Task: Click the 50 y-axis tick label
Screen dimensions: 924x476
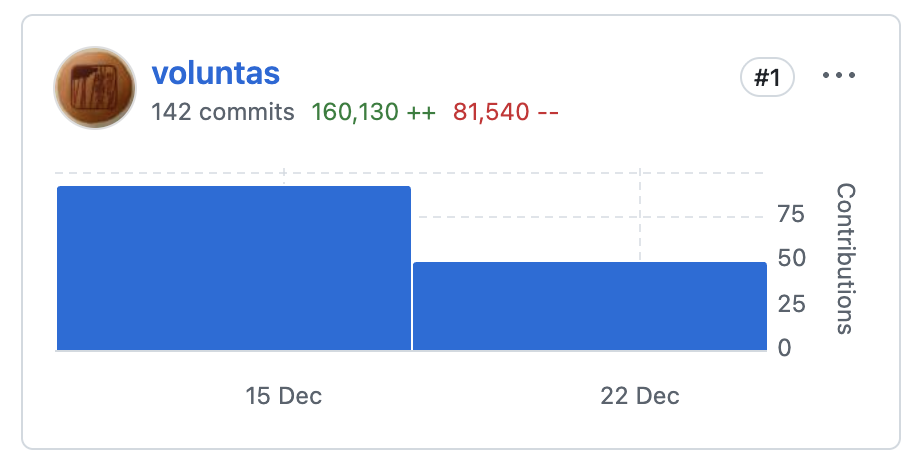Action: pos(791,258)
